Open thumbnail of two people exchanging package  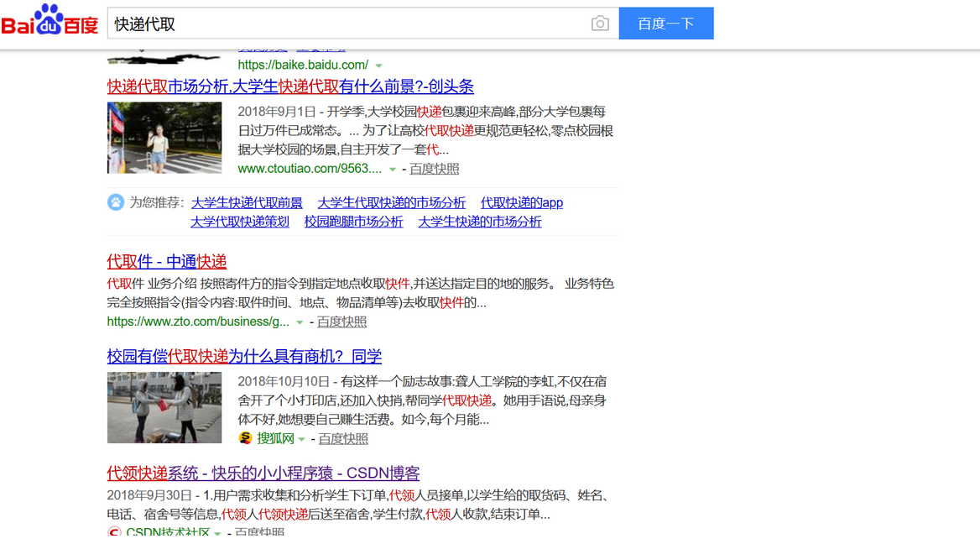(x=164, y=408)
